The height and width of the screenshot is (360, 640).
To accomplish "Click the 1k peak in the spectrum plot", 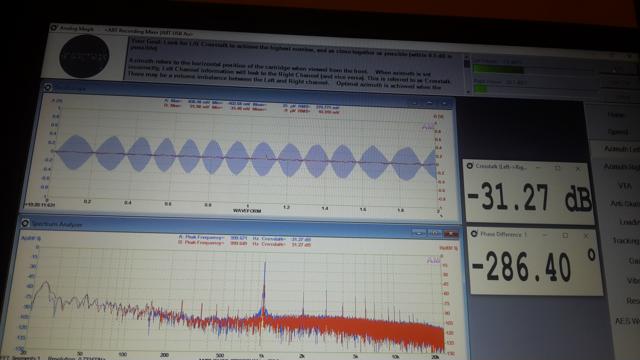I will [x=264, y=286].
